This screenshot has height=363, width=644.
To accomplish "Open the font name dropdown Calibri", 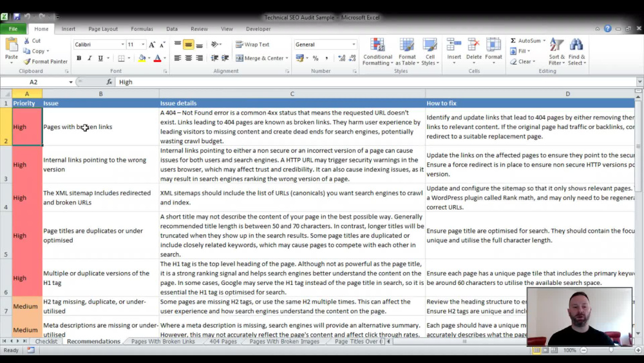I will 122,44.
